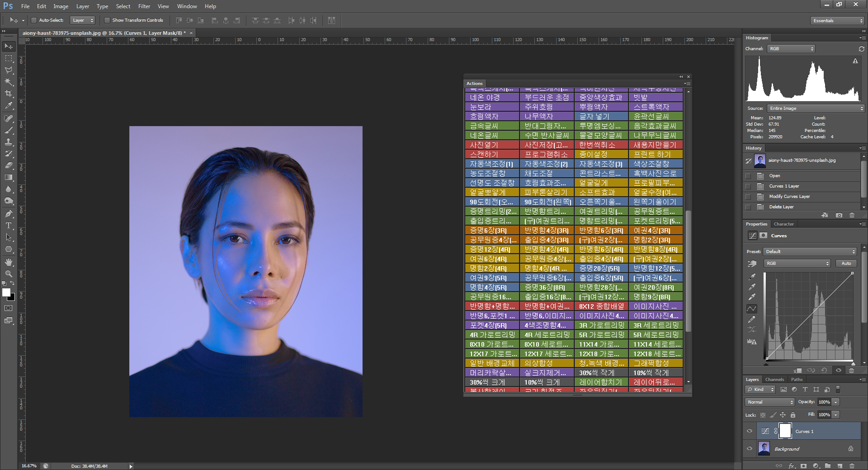Screen dimensions: 868x470
Task: Switch to the Character tab
Action: [x=783, y=224]
